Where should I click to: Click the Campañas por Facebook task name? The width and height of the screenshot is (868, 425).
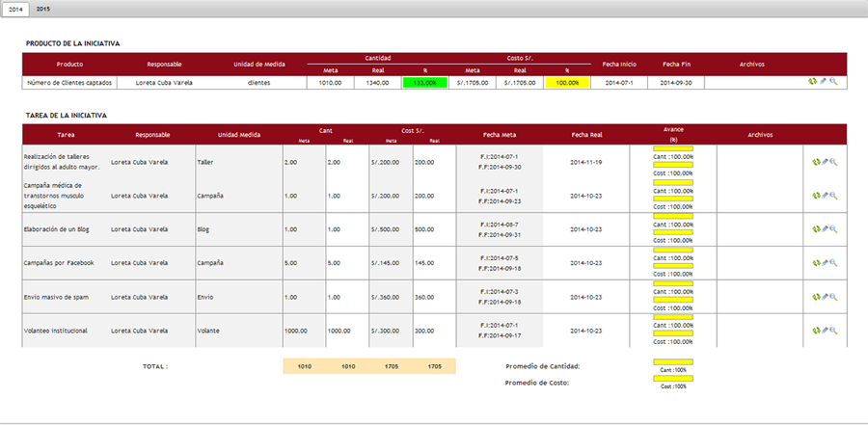(x=58, y=263)
